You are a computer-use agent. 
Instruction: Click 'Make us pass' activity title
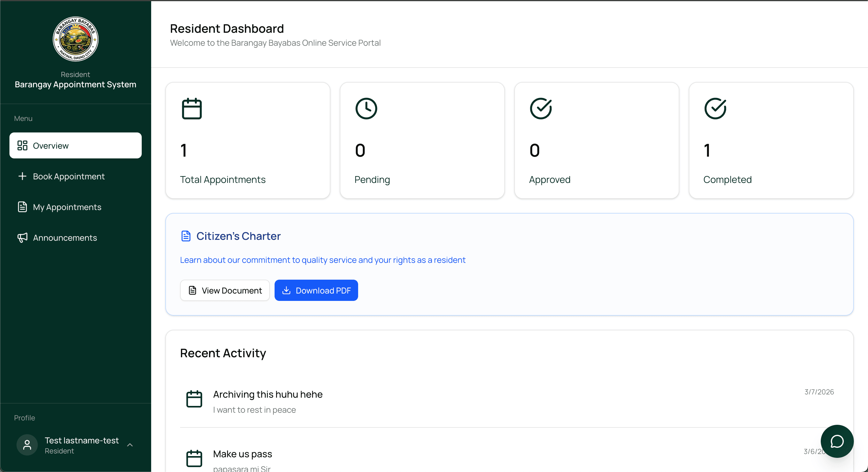[x=243, y=454]
